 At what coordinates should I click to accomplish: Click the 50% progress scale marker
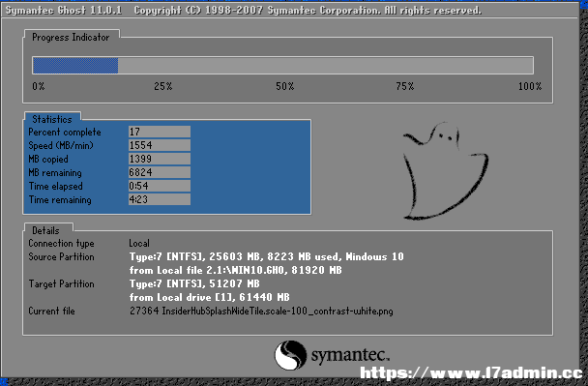coord(285,86)
